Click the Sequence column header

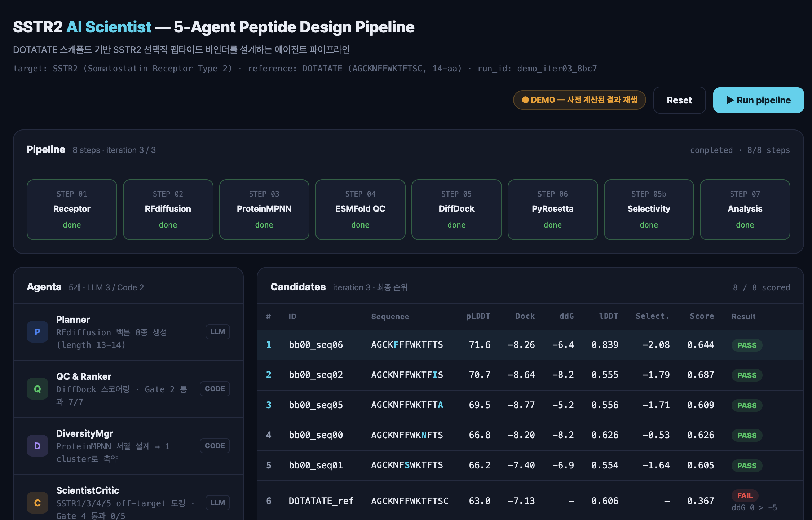390,316
